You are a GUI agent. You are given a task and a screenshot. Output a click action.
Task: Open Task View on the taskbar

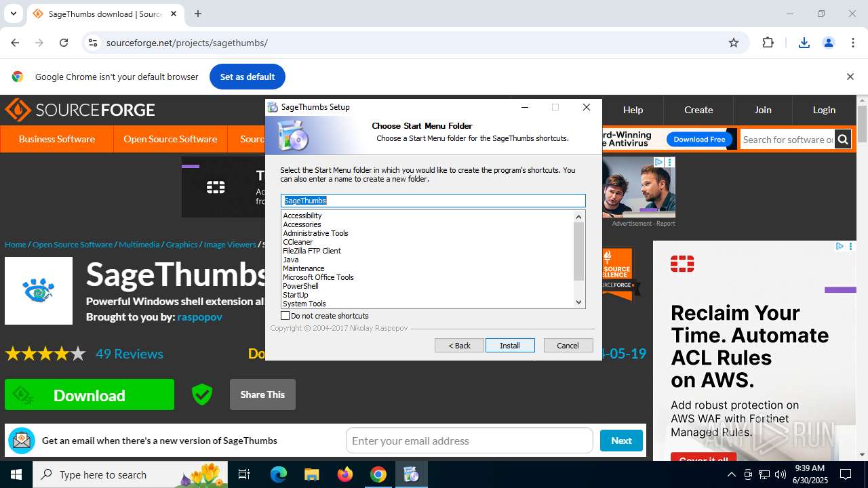(244, 474)
